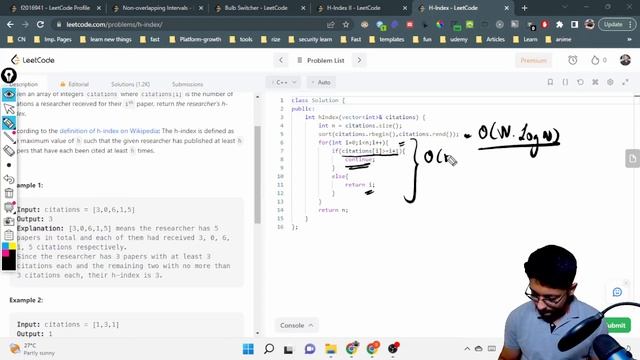Click the description panel scrollbar
The width and height of the screenshot is (640, 360).
coord(258,174)
